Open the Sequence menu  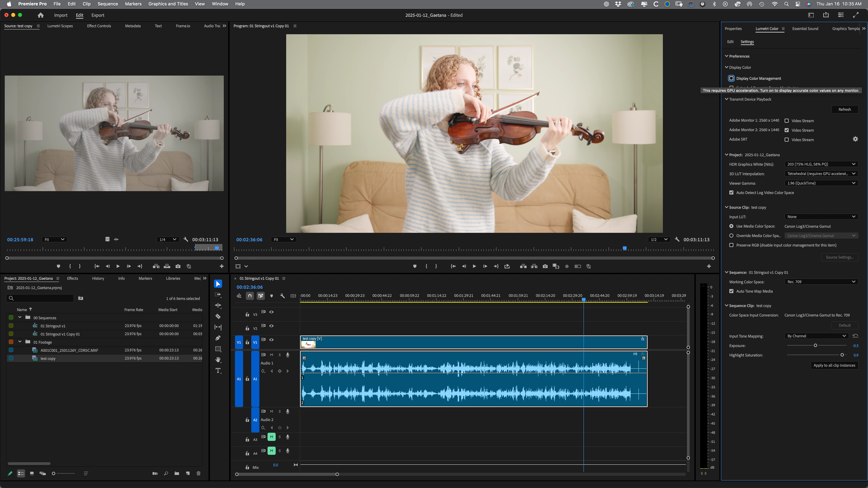tap(107, 4)
